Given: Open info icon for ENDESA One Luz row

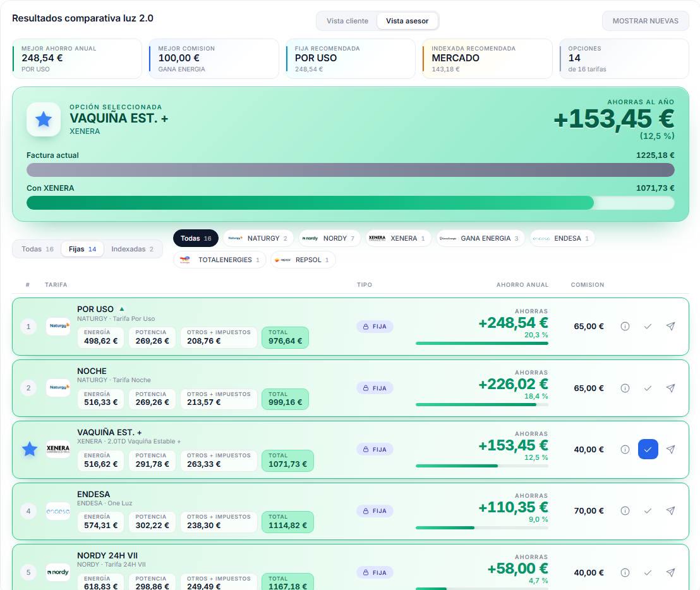Looking at the screenshot, I should 625,510.
